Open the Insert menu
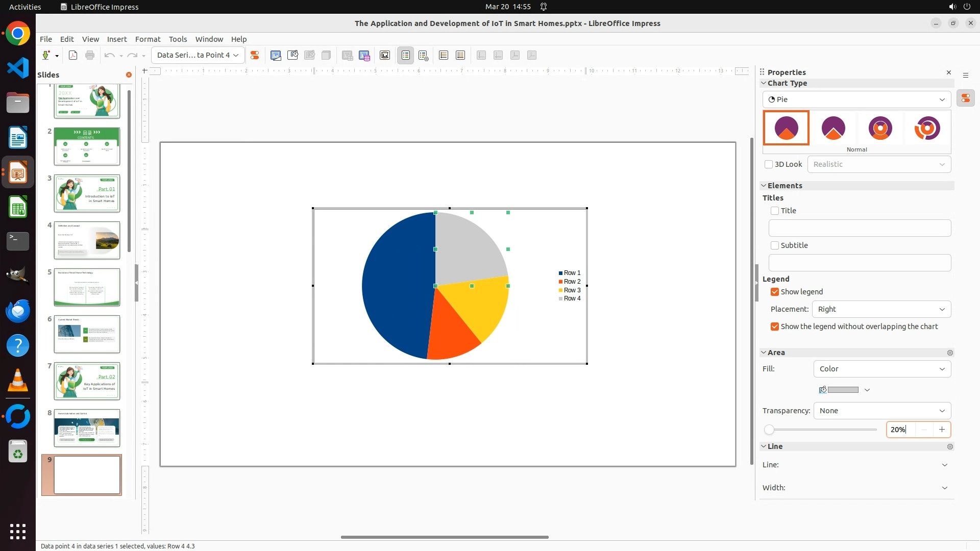The image size is (980, 551). click(116, 39)
